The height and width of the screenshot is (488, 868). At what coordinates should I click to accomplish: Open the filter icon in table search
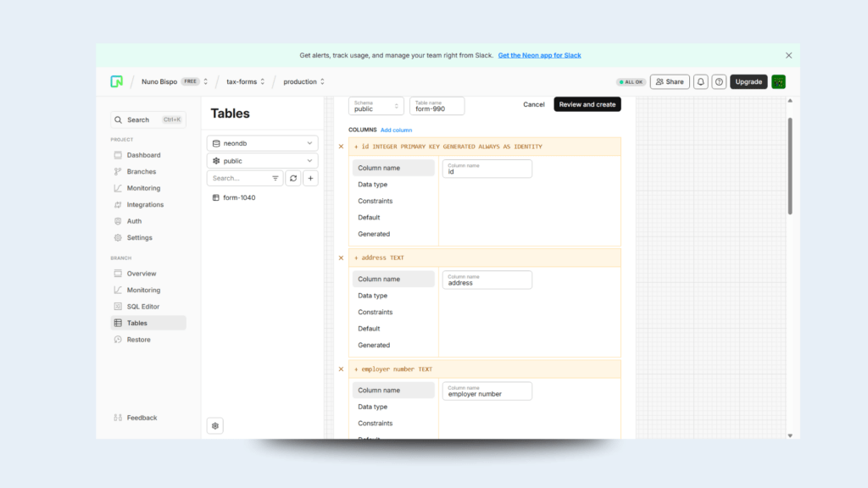click(275, 179)
